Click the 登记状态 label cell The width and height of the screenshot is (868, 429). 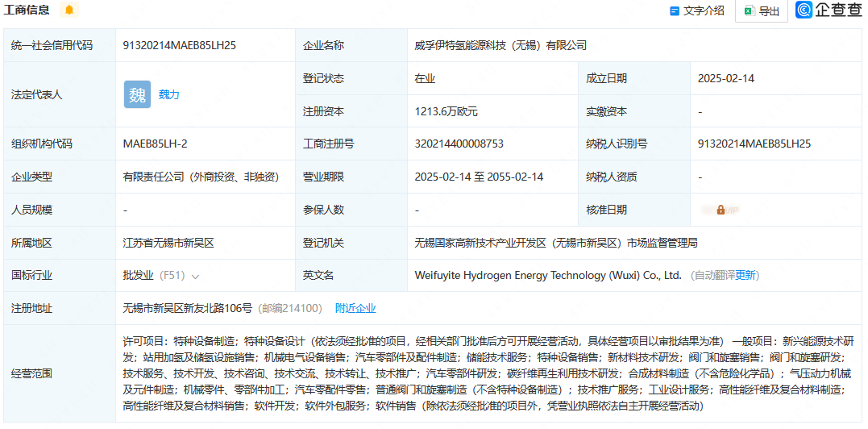[x=351, y=78]
